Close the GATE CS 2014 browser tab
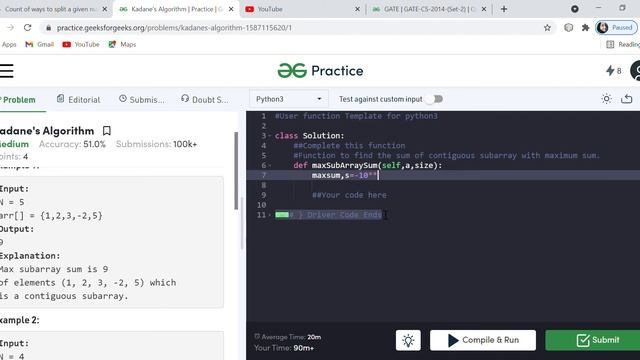The image size is (640, 360). click(484, 9)
